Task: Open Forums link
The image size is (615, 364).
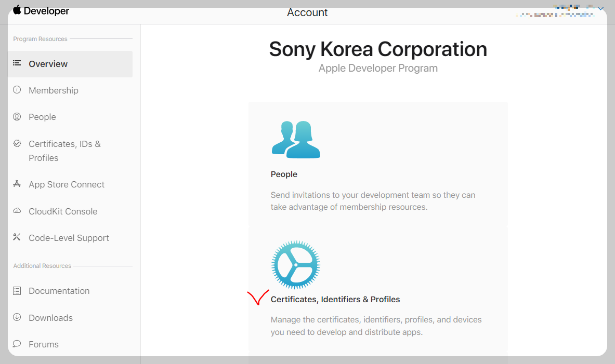Action: tap(44, 344)
